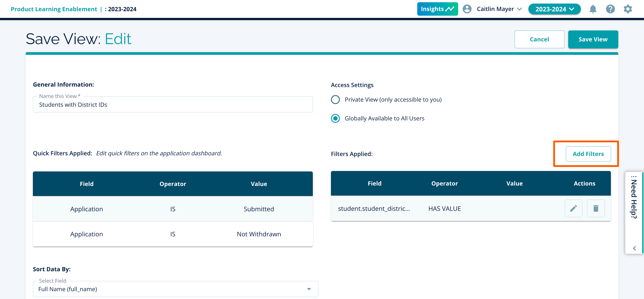
Task: Select Globally Available to All Users
Action: pyautogui.click(x=335, y=118)
